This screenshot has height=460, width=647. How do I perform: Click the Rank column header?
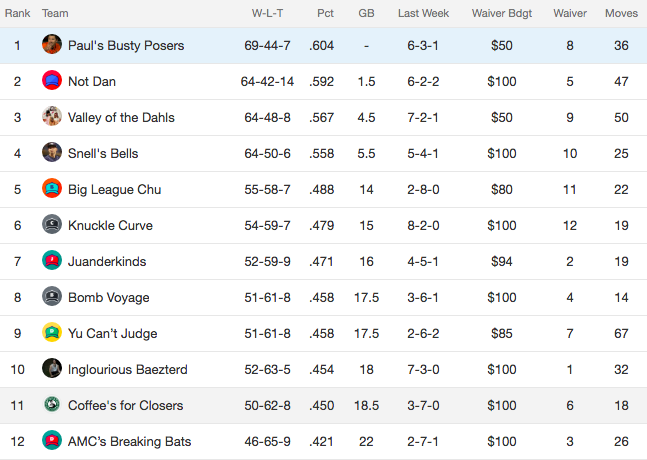pyautogui.click(x=17, y=13)
